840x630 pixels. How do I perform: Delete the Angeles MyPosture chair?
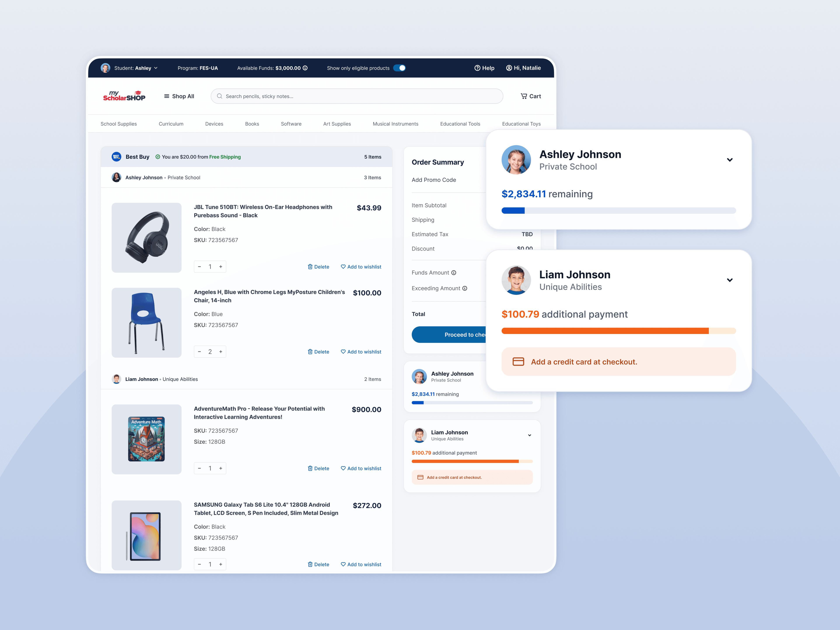(x=318, y=352)
